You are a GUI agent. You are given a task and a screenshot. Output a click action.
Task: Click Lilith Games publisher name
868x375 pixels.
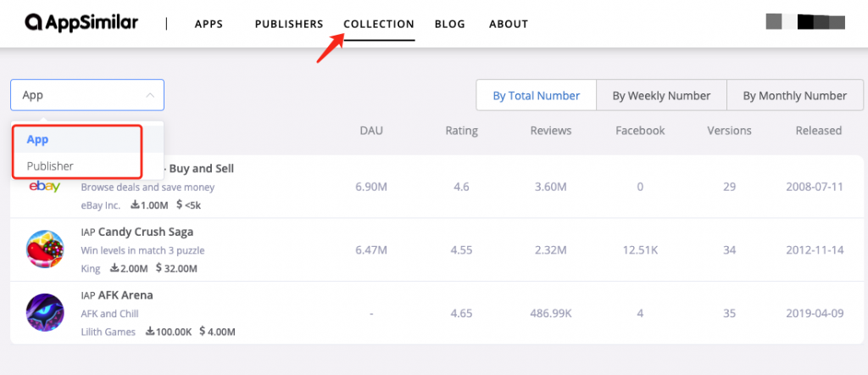click(108, 332)
